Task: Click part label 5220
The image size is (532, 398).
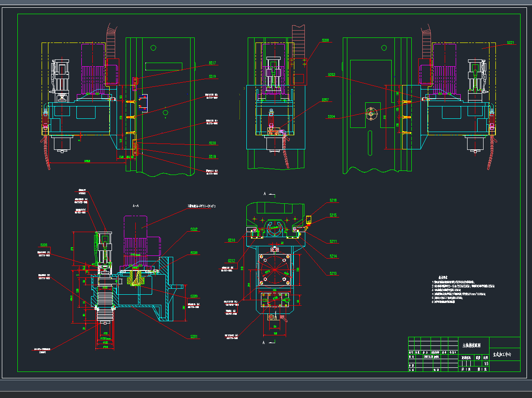Action: [212, 143]
